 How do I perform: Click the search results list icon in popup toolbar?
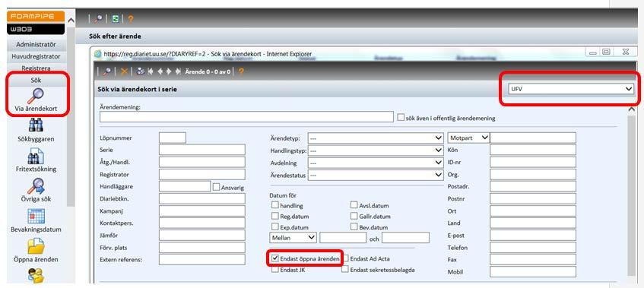(x=141, y=71)
